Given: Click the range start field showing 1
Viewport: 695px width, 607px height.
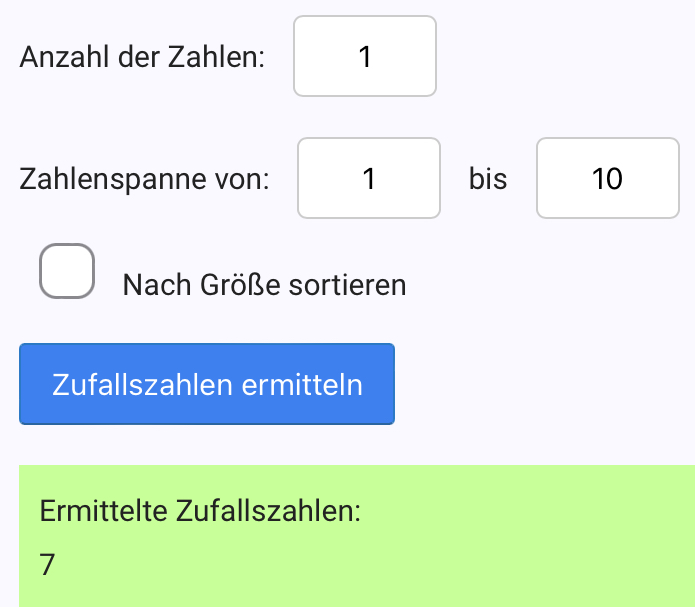Looking at the screenshot, I should 369,178.
